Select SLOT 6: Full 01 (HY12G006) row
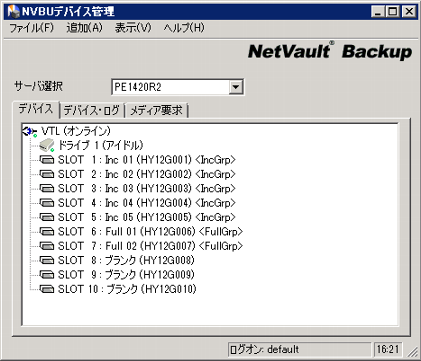421x361 pixels. [x=150, y=232]
